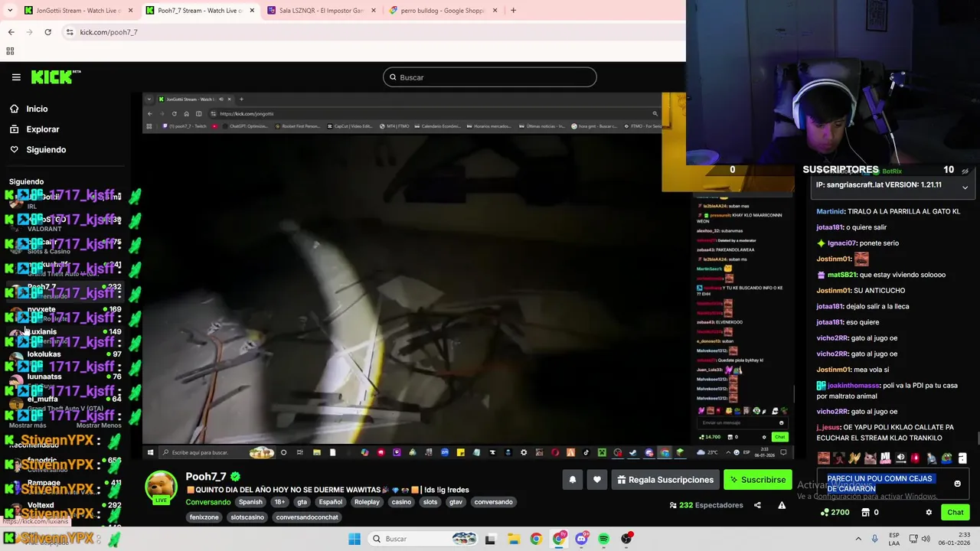Open Explorar in the Kick sidebar
980x551 pixels.
[x=42, y=129]
